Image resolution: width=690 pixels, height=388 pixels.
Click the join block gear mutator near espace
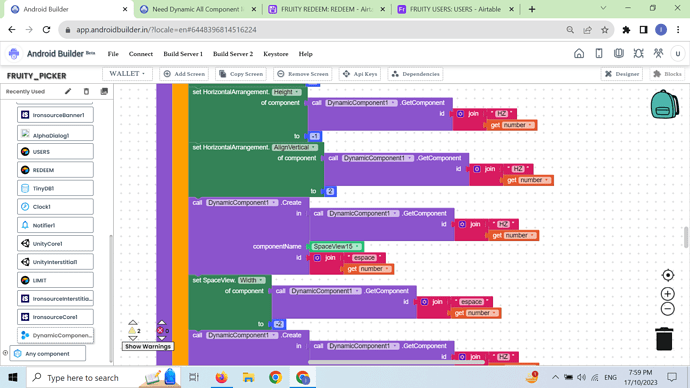(x=317, y=258)
